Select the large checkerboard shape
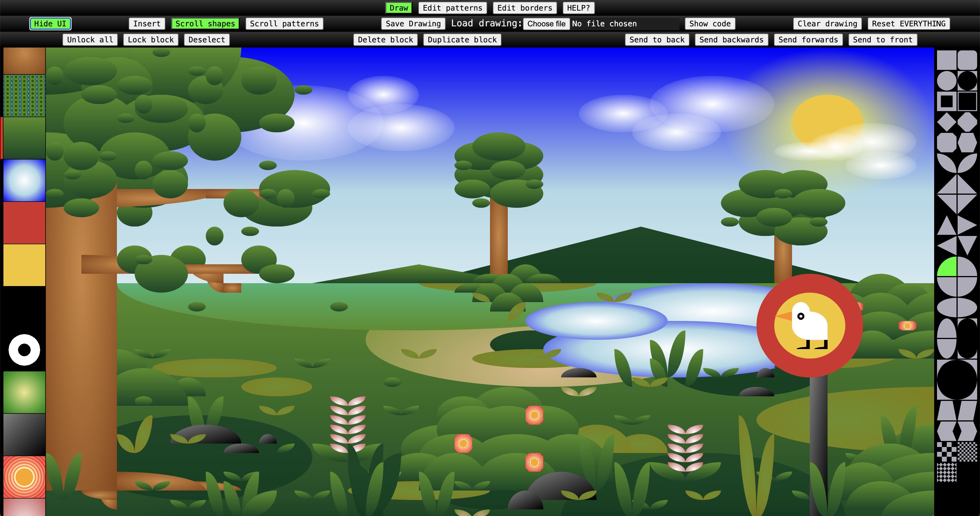This screenshot has width=980, height=516. (x=946, y=452)
